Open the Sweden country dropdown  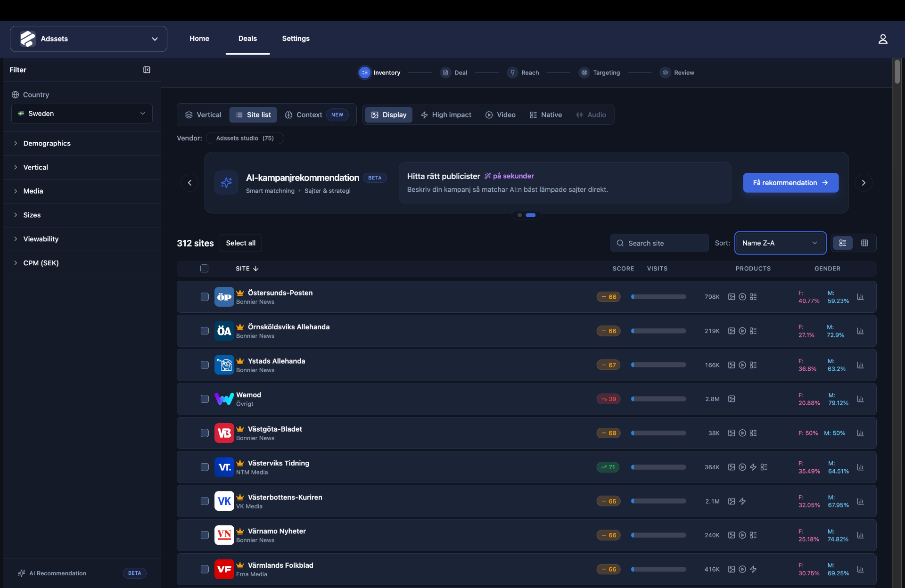point(82,114)
